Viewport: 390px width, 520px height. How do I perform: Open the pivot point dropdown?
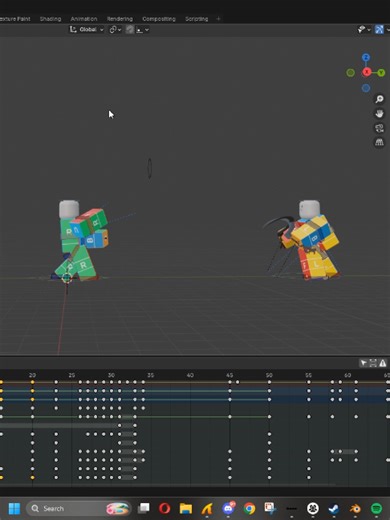(x=115, y=30)
